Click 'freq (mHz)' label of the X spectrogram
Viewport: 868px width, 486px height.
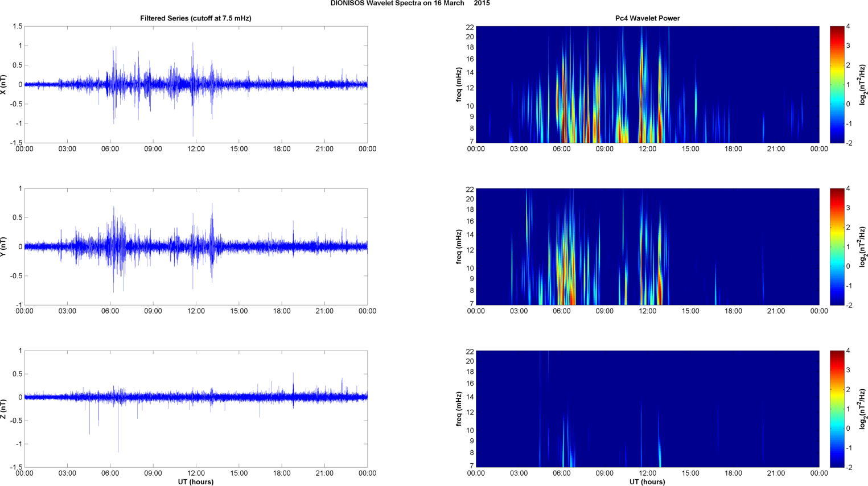tap(459, 85)
